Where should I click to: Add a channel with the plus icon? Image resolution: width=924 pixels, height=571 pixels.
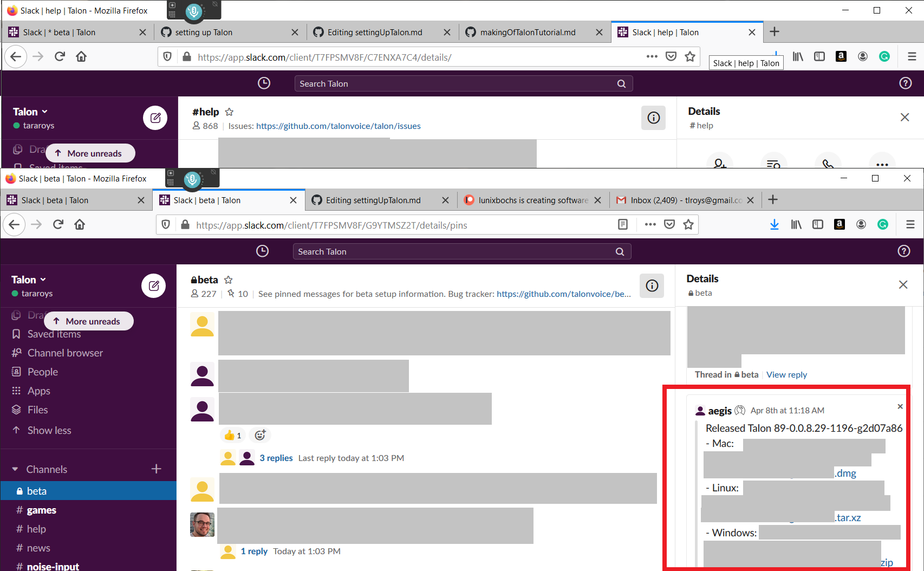tap(157, 469)
